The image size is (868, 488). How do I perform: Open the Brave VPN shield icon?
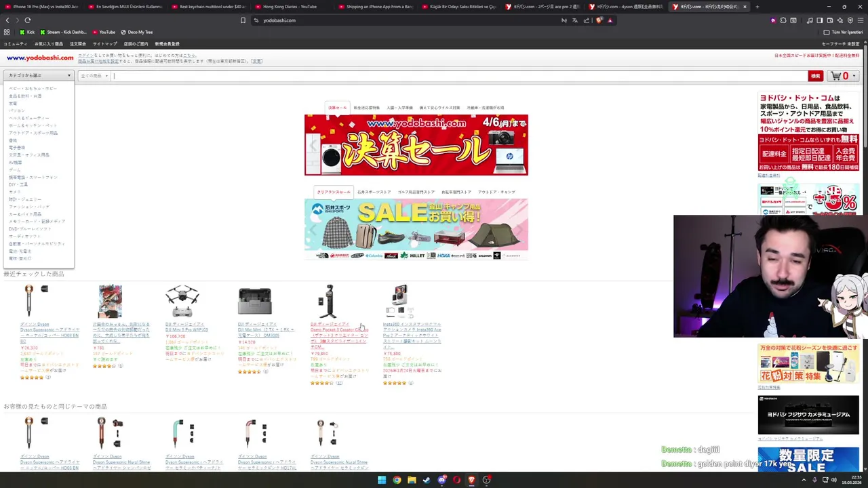[x=850, y=20]
